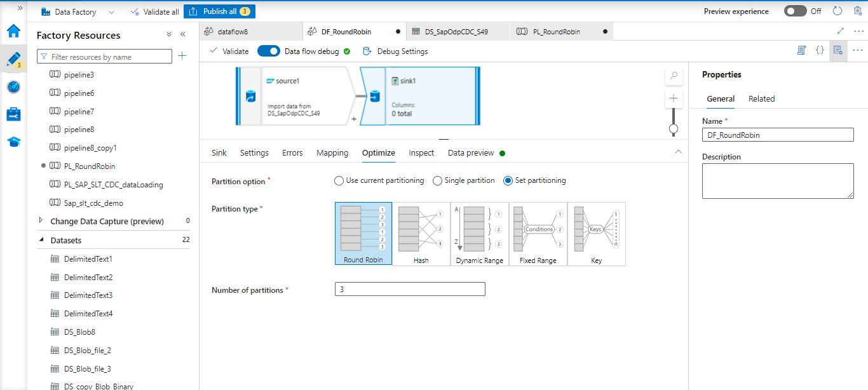
Task: Open the PL_RoundRobin editor tab
Action: tap(556, 31)
